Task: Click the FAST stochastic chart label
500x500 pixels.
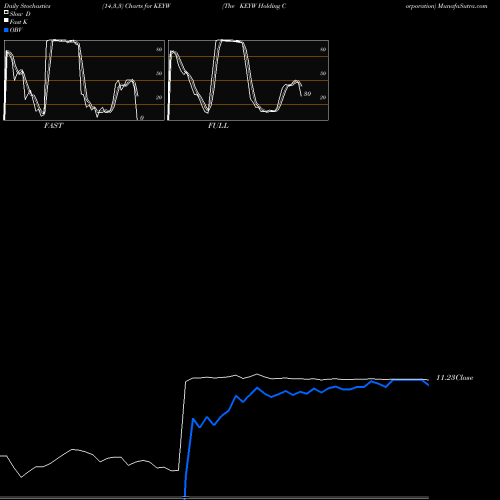Action: [53, 126]
